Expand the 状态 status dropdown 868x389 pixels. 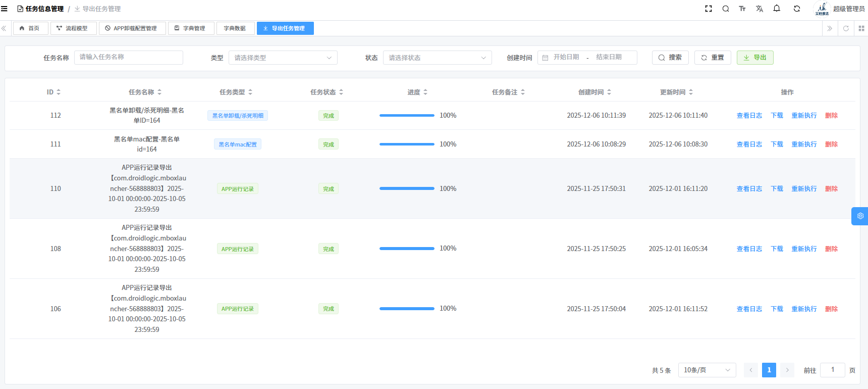point(437,58)
